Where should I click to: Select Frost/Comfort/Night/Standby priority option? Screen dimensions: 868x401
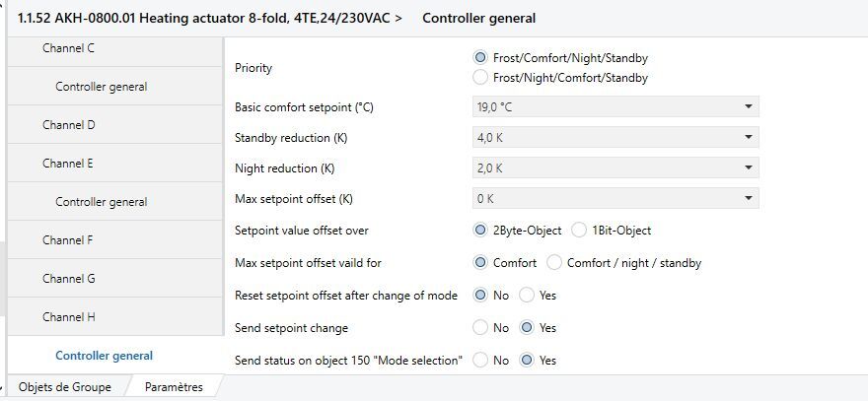point(480,58)
